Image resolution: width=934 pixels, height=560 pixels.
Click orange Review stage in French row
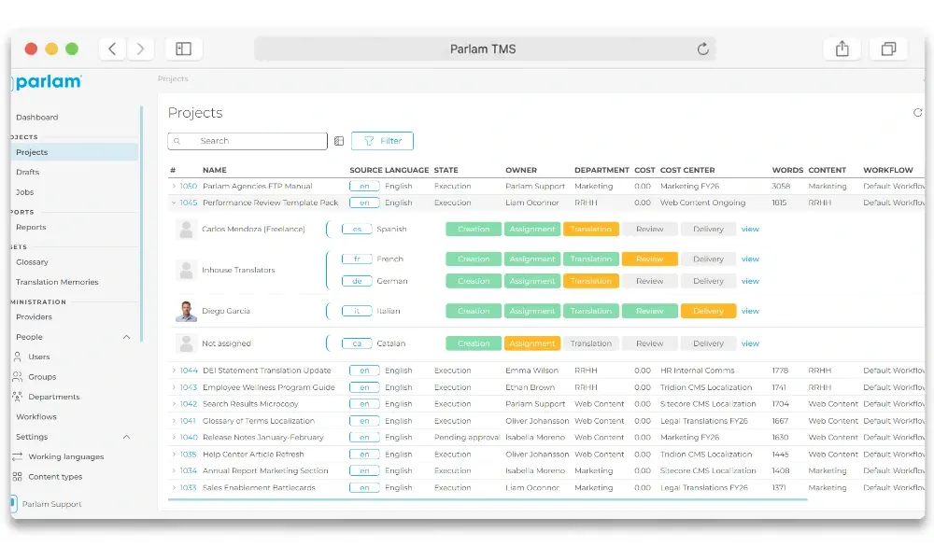[x=649, y=259]
